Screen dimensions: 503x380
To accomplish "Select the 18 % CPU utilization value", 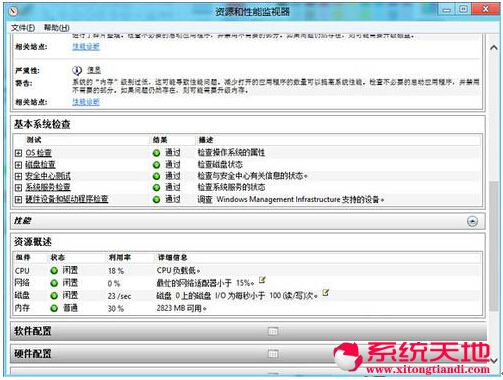I will 116,271.
